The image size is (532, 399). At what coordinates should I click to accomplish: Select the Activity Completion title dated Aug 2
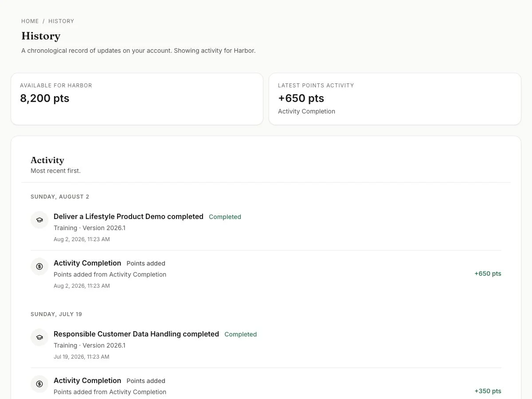[x=87, y=263]
